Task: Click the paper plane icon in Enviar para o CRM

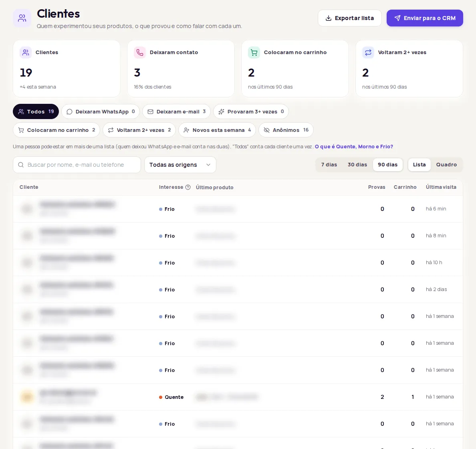Action: tap(397, 18)
